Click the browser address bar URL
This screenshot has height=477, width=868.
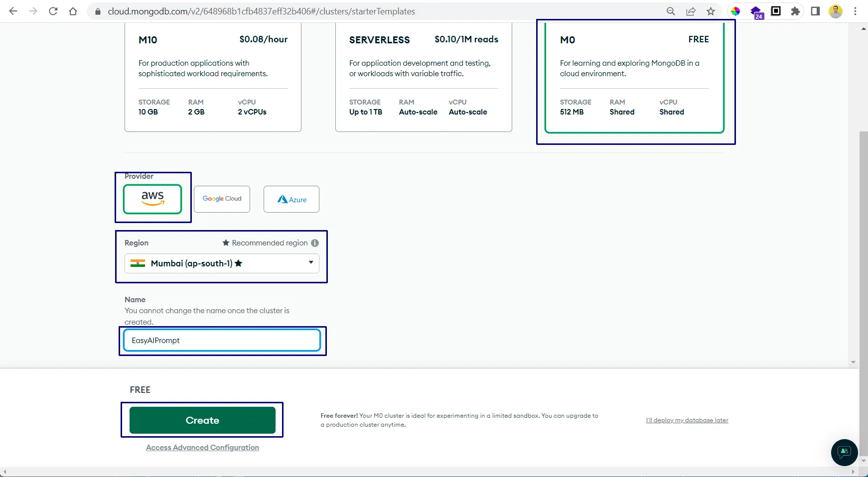(x=261, y=11)
